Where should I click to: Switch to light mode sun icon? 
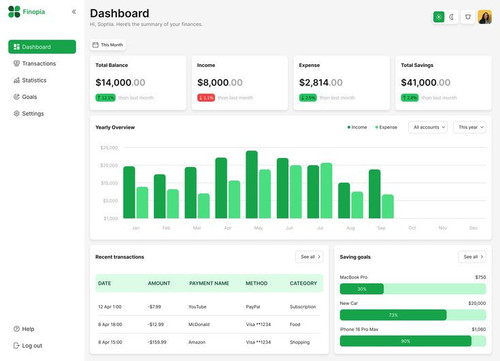(x=439, y=17)
